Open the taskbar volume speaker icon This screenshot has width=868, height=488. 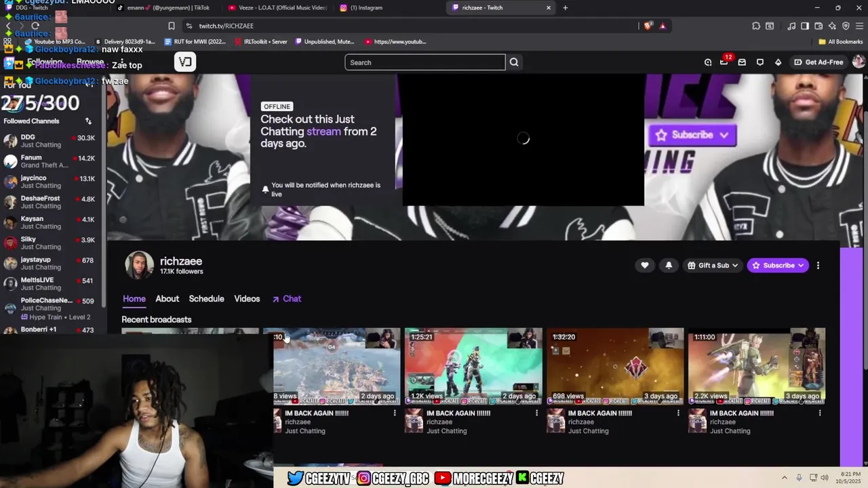[x=825, y=478]
